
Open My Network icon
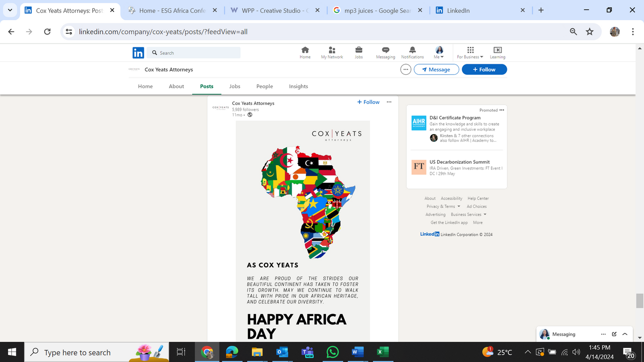332,53
